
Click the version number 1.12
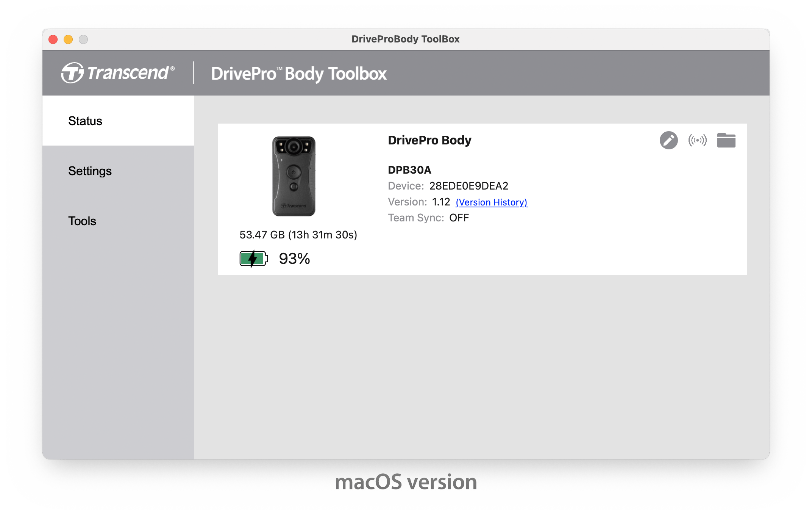(x=441, y=202)
